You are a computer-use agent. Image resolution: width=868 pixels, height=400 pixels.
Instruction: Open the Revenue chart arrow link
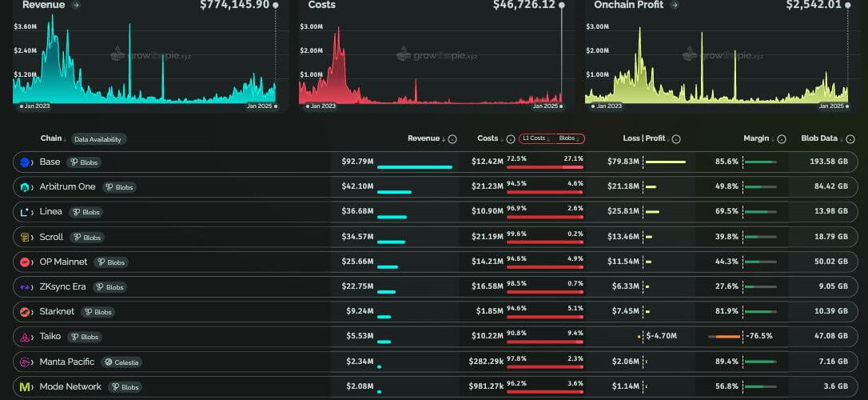76,5
